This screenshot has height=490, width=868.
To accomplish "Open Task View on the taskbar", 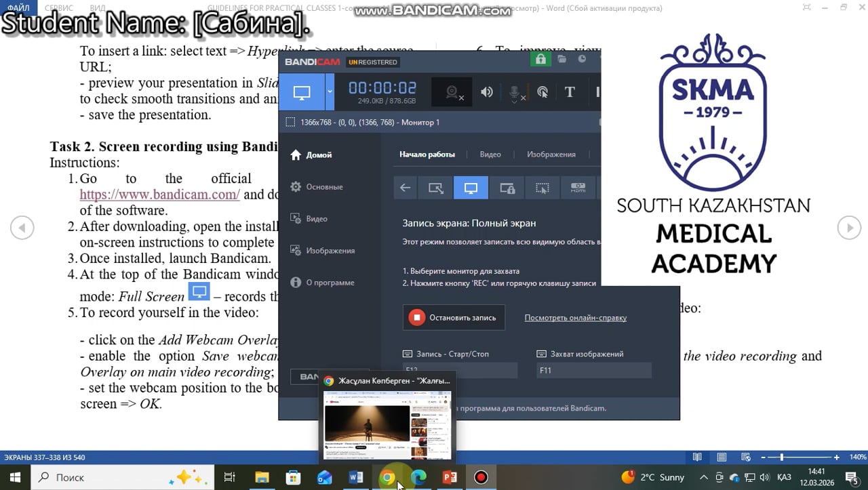I will tap(230, 477).
